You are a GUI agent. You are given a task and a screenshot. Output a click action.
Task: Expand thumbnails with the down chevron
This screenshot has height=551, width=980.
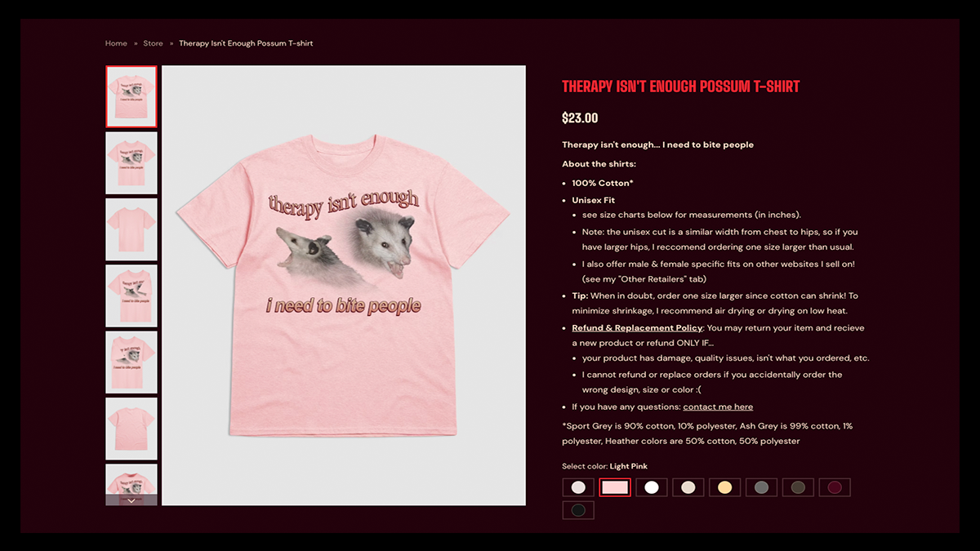click(x=131, y=500)
